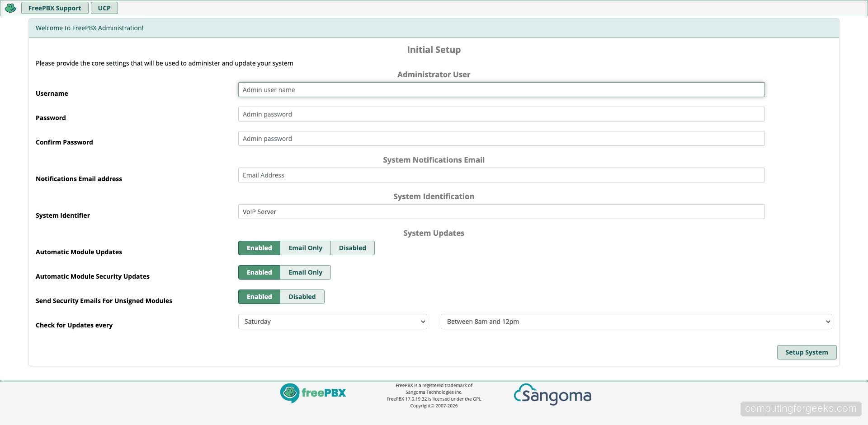This screenshot has width=868, height=425.
Task: Click the computingforgeeks.com watermark
Action: (800, 409)
